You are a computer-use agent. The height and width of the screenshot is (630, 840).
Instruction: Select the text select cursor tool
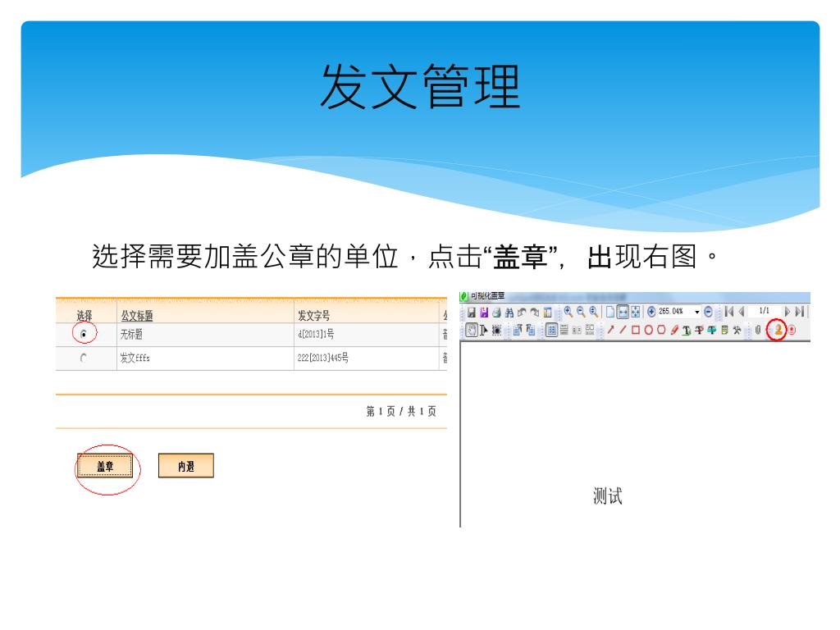pyautogui.click(x=484, y=330)
